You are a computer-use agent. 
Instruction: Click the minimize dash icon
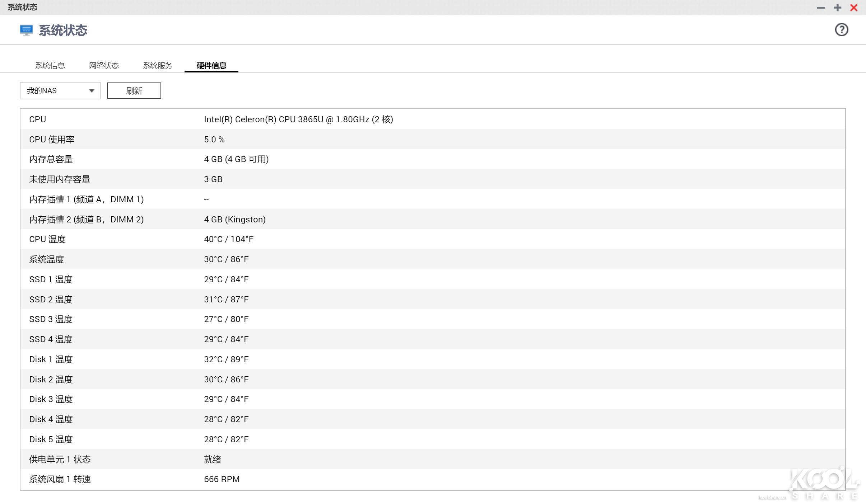pos(821,7)
